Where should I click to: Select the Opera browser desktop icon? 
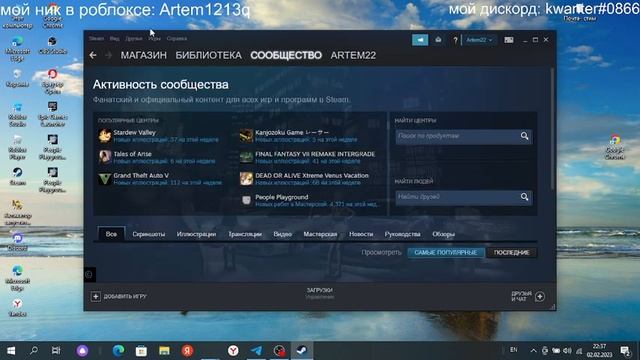(x=52, y=81)
